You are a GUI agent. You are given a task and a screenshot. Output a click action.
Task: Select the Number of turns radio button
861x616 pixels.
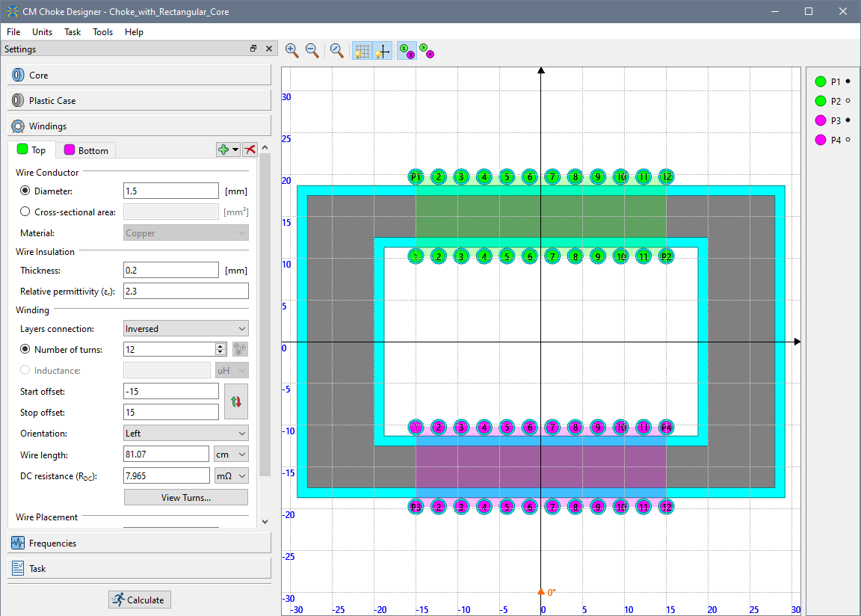pos(25,350)
